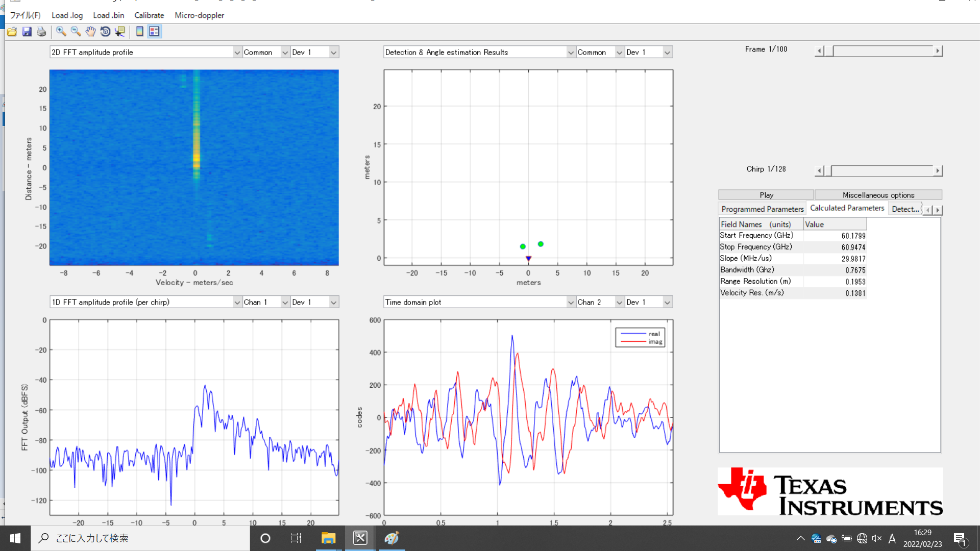
Task: Switch to the Detect... tab
Action: (905, 209)
